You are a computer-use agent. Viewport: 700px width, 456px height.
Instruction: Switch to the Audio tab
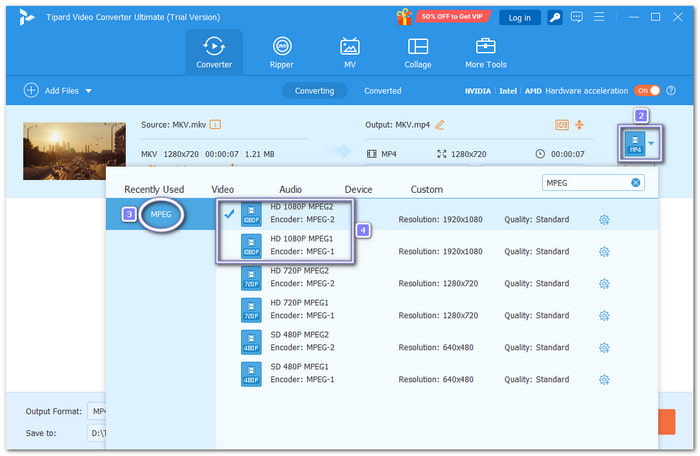(291, 189)
